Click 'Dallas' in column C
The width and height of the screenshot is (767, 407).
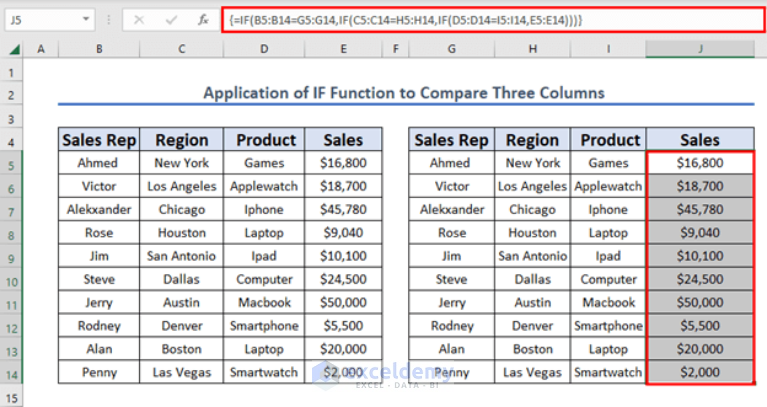[x=181, y=279]
